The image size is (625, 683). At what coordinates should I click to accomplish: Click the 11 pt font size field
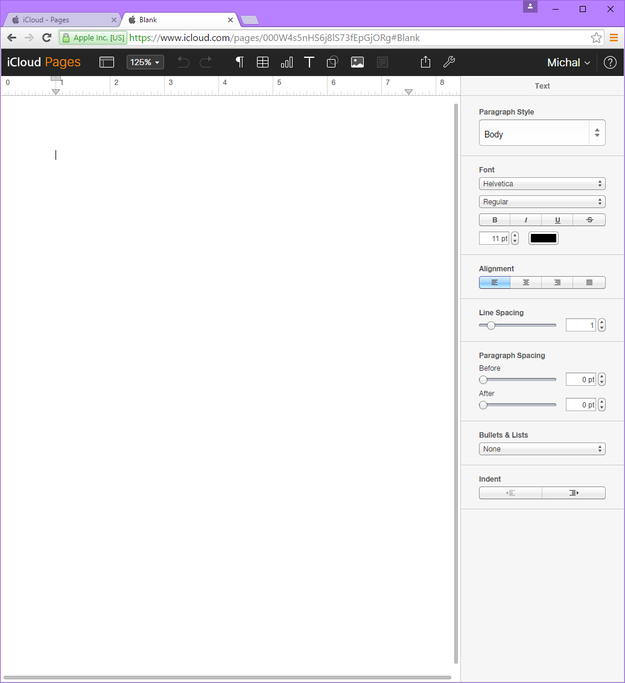coord(493,238)
